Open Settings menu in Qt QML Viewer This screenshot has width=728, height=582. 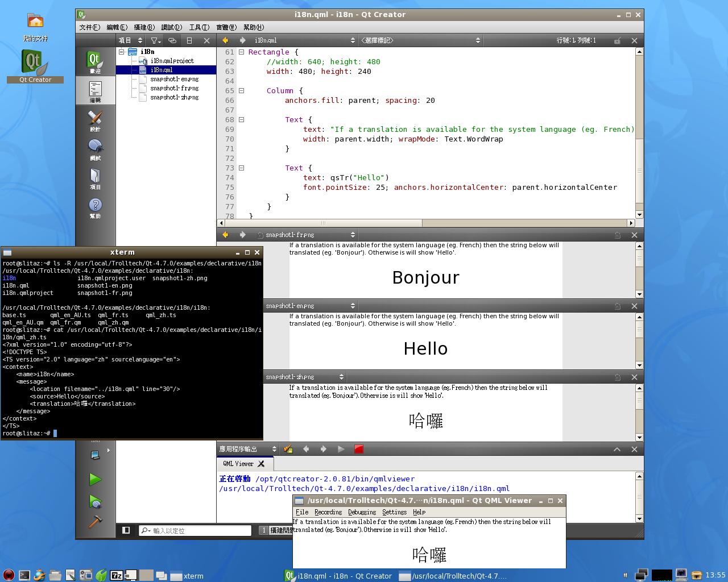[394, 512]
